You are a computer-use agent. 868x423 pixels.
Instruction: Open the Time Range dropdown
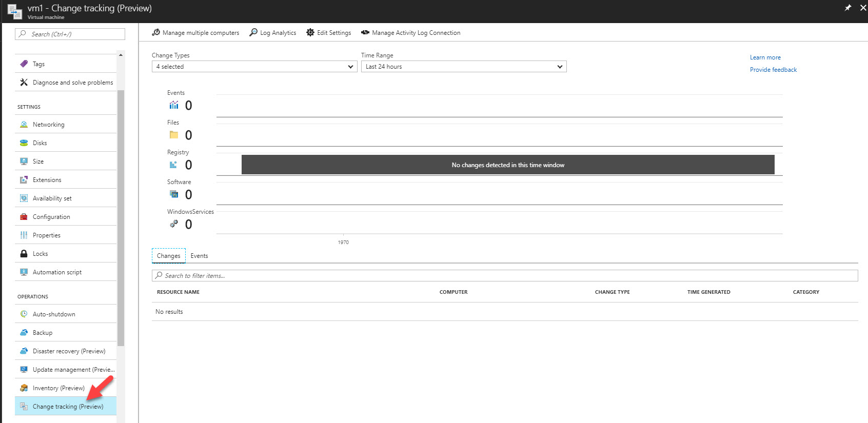[464, 67]
